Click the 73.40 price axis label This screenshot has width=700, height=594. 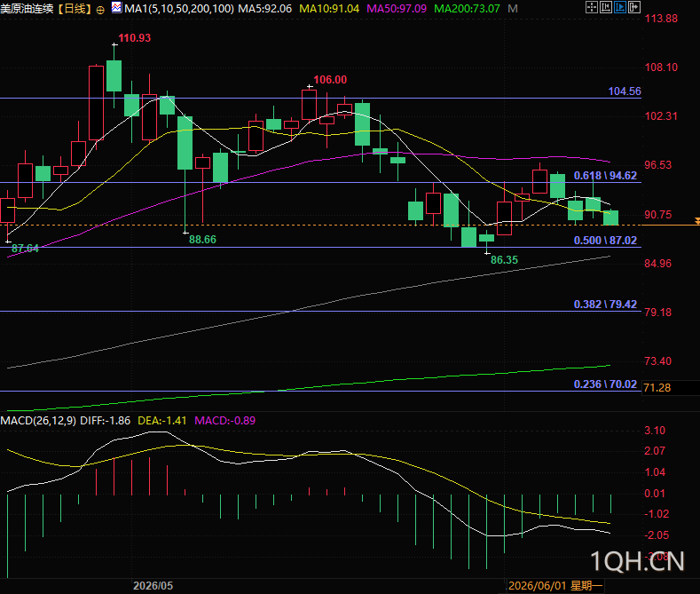point(657,360)
